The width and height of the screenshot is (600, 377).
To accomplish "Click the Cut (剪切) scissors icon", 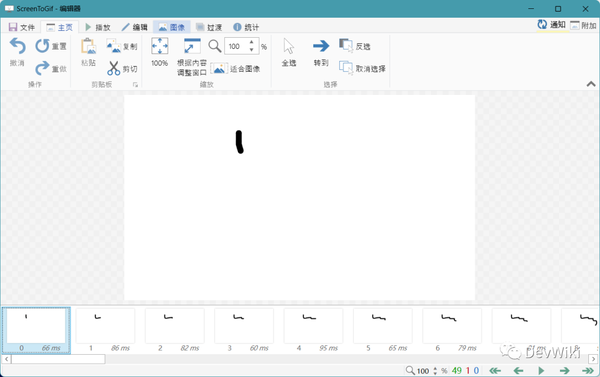I will 113,69.
